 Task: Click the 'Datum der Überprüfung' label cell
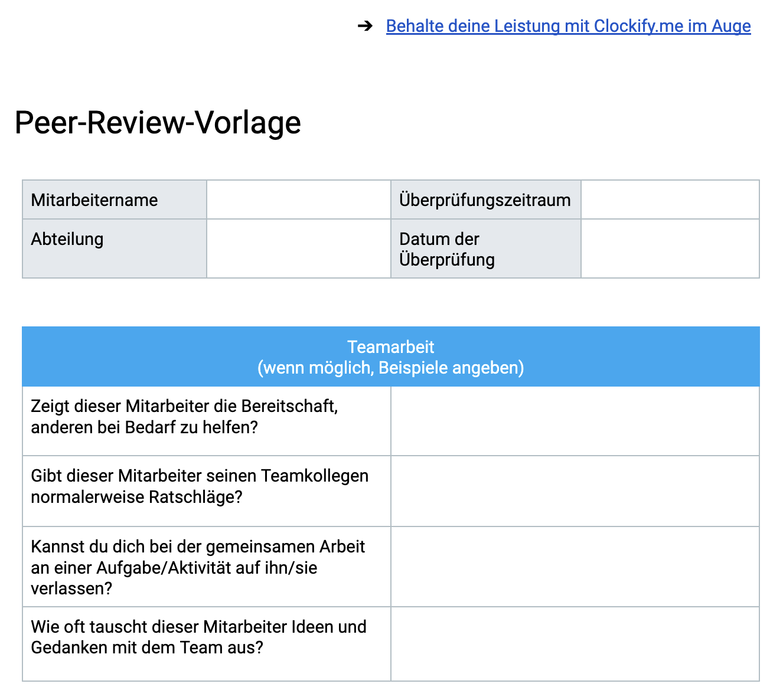[486, 248]
